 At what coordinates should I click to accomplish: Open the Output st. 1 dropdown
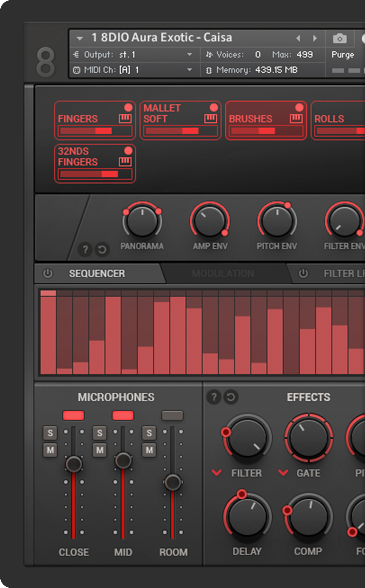[x=189, y=55]
